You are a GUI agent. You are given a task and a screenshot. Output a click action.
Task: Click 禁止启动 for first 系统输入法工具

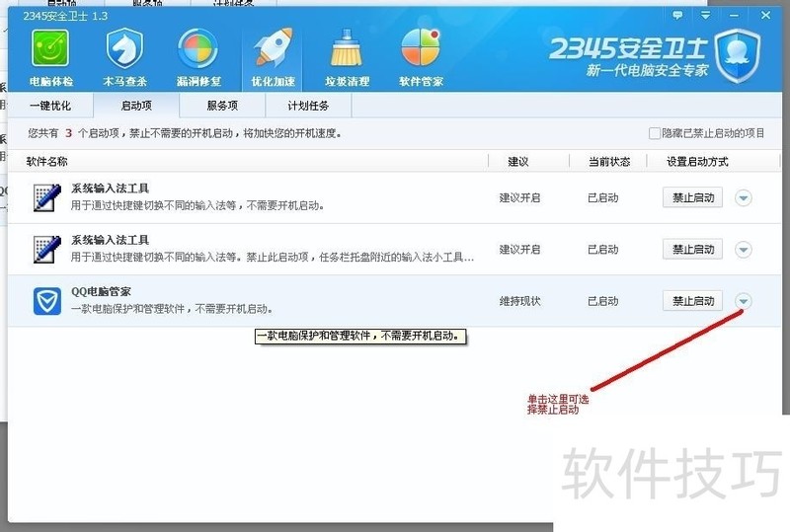692,197
